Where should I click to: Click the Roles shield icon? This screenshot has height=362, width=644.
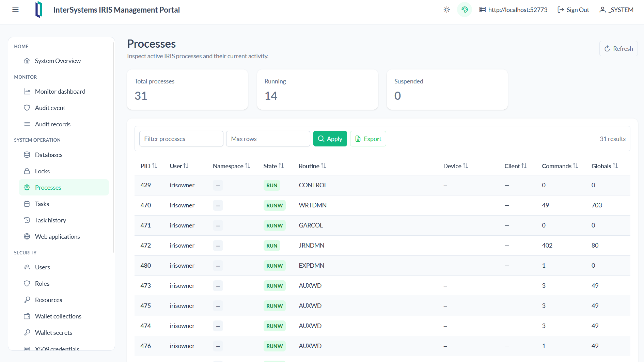[x=27, y=284]
